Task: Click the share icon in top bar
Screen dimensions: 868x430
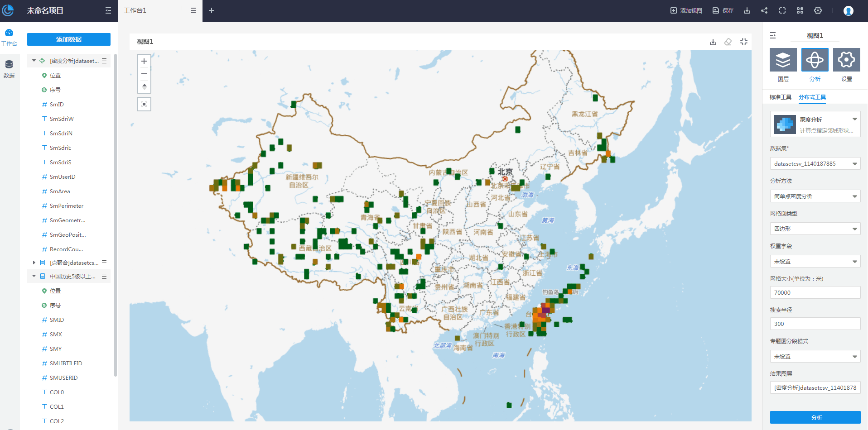Action: pyautogui.click(x=764, y=10)
